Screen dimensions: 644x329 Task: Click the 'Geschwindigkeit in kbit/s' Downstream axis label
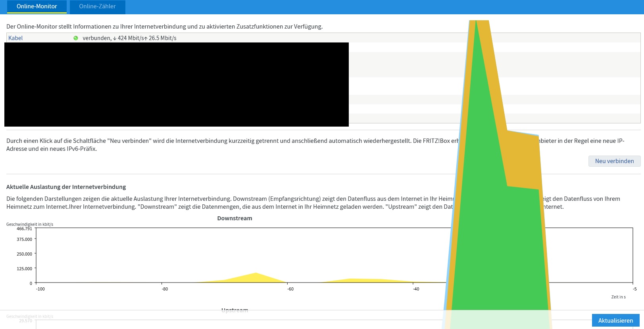tap(30, 224)
